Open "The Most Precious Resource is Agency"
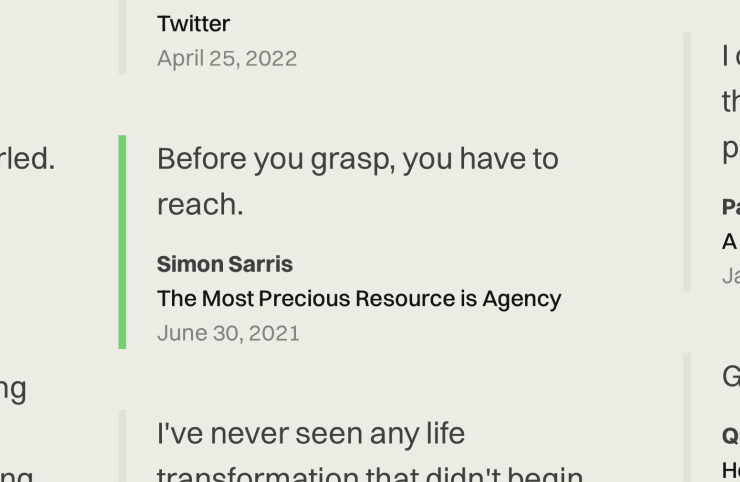 pyautogui.click(x=359, y=298)
